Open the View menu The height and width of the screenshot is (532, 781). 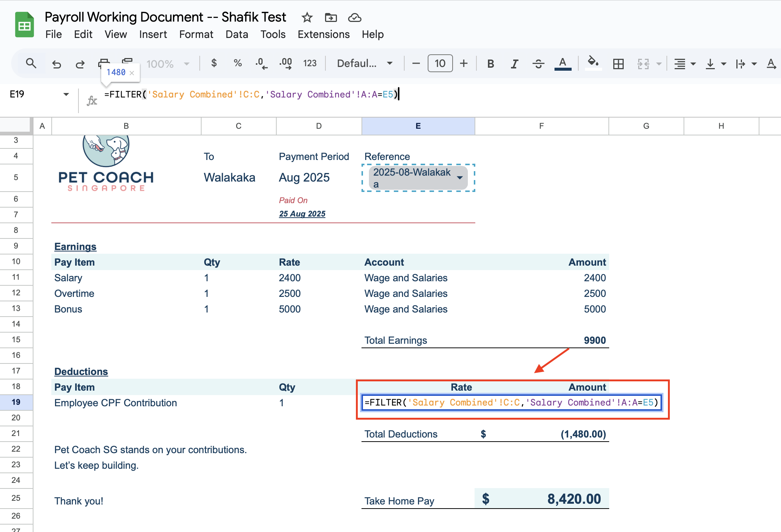pyautogui.click(x=116, y=34)
